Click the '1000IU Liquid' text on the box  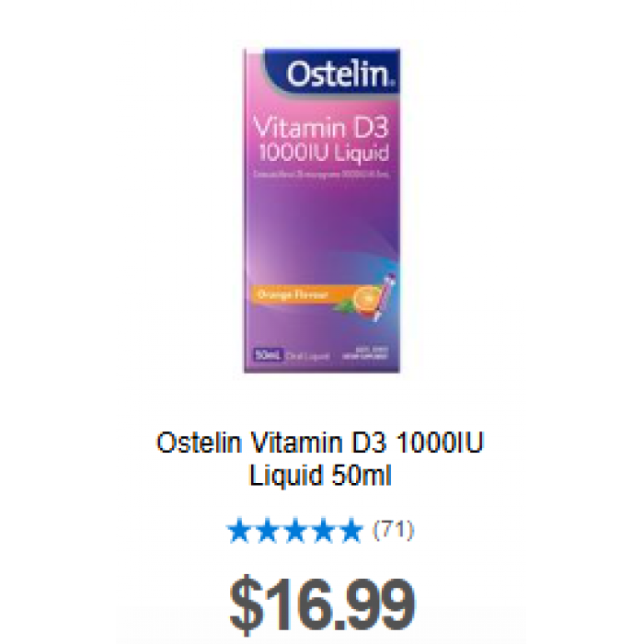coord(324,153)
